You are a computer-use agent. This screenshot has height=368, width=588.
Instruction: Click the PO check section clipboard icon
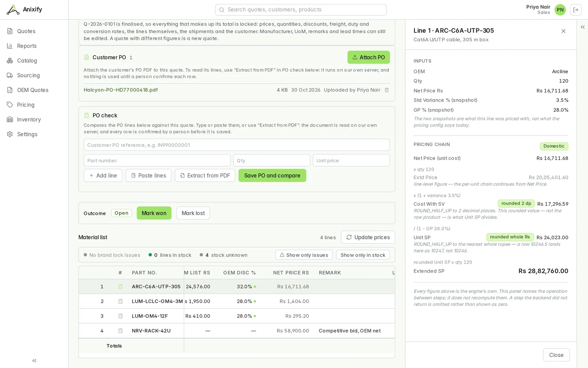[x=87, y=116]
